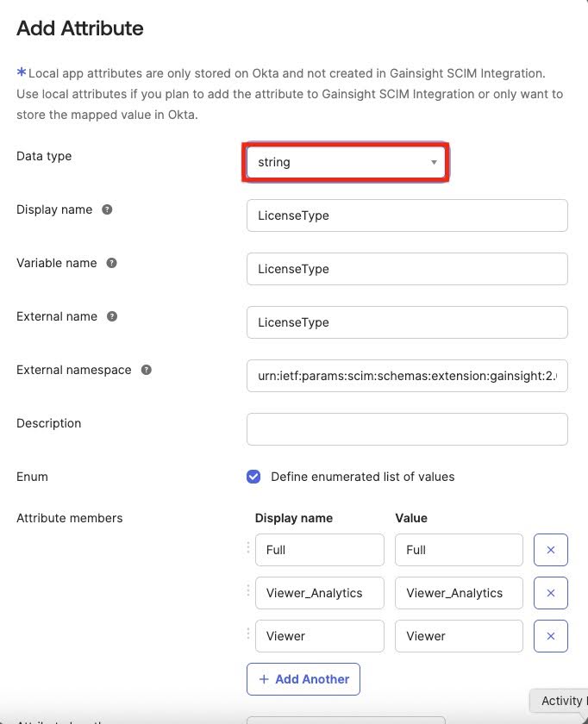Click the External namespace input field
The width and height of the screenshot is (588, 724).
pyautogui.click(x=407, y=376)
